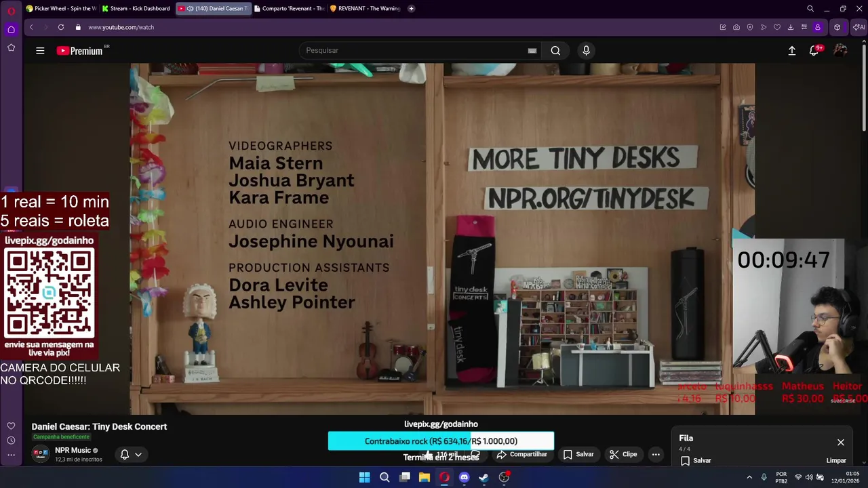Open Opera easy setup sliders icon

[x=804, y=27]
